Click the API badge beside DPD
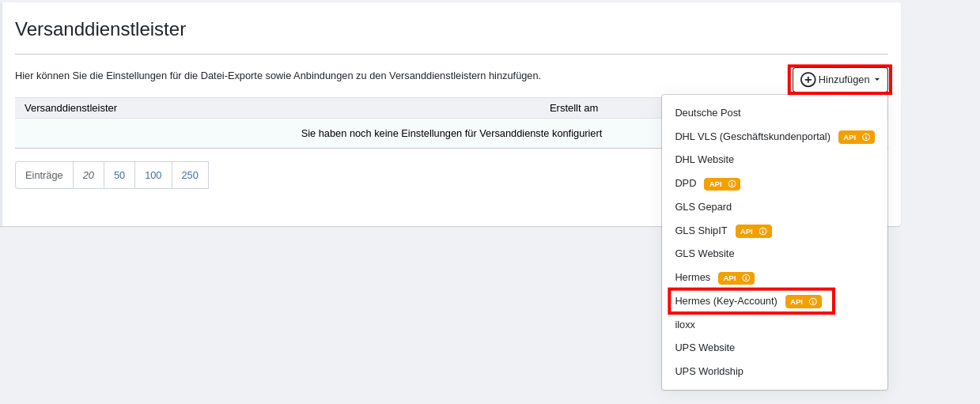 click(x=722, y=184)
